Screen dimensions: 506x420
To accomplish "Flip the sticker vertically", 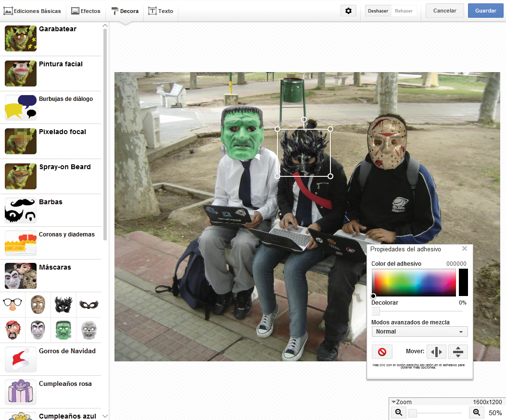I will 458,352.
